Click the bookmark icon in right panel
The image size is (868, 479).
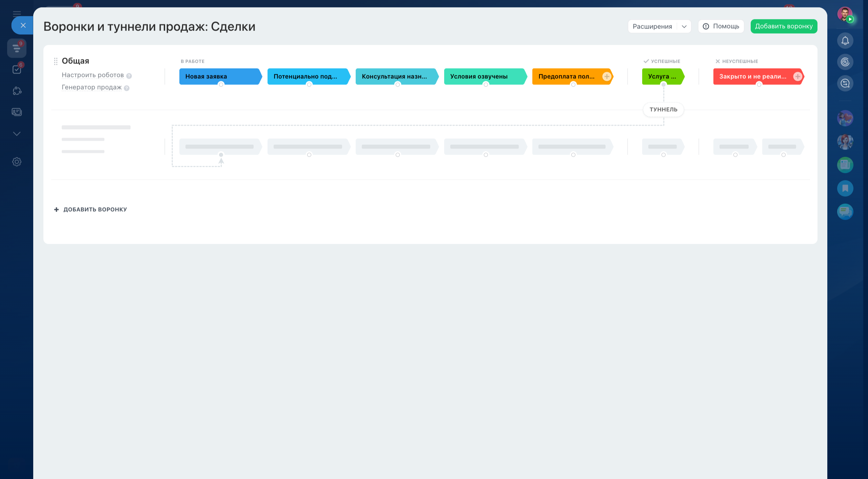coord(845,188)
